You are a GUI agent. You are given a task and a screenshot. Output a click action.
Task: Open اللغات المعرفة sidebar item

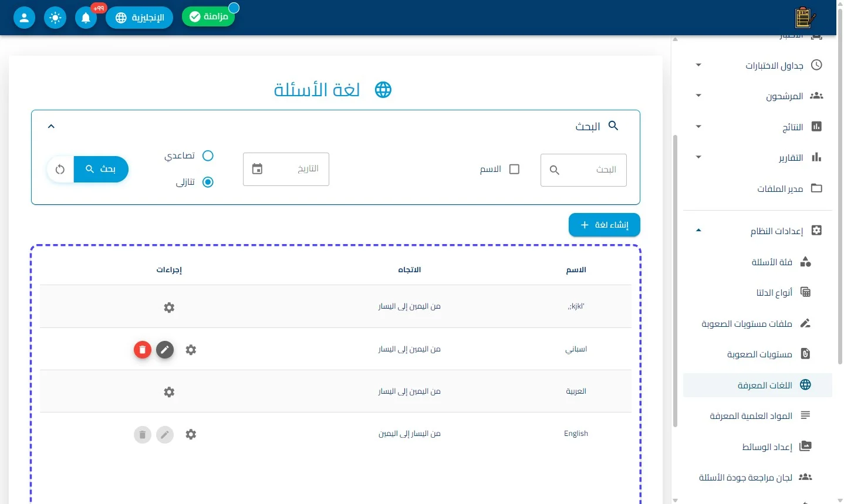click(x=757, y=385)
